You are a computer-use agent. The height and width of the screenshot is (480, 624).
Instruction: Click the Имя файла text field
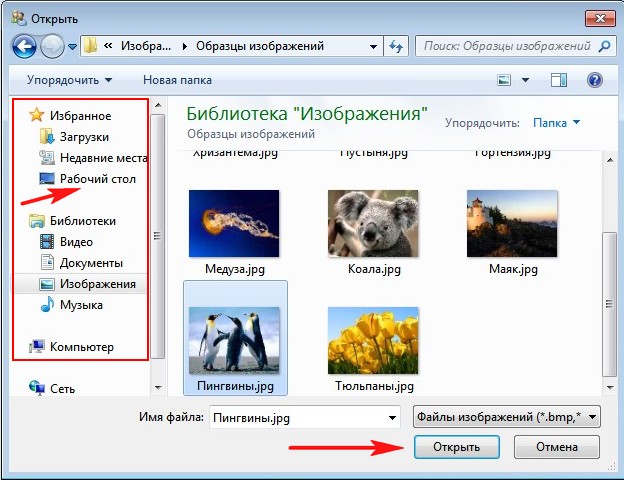pos(305,417)
